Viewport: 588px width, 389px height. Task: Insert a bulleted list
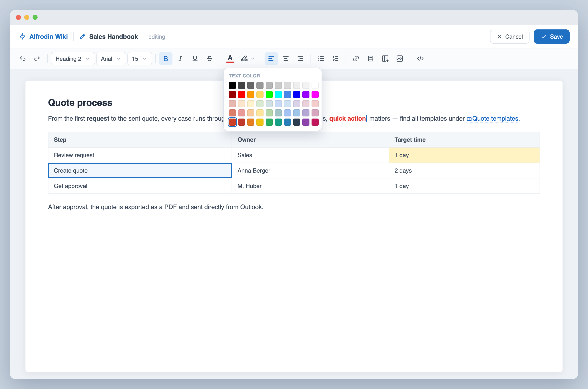[x=321, y=59]
